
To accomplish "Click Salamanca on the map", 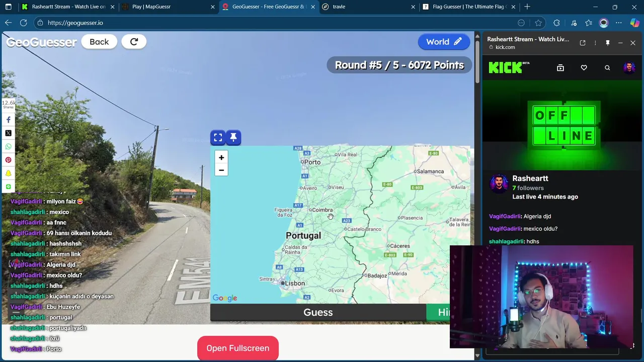I will 430,171.
